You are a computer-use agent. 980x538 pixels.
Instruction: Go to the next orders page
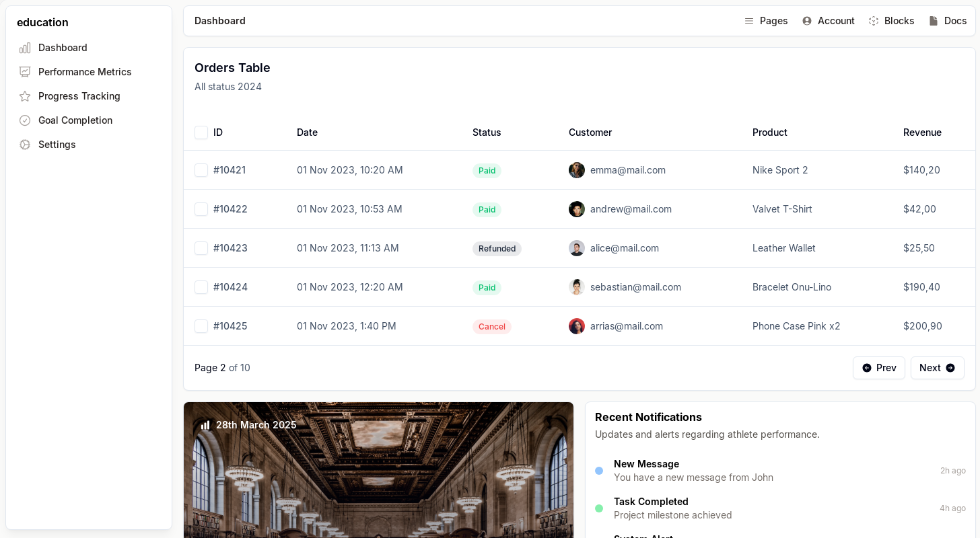click(x=937, y=368)
